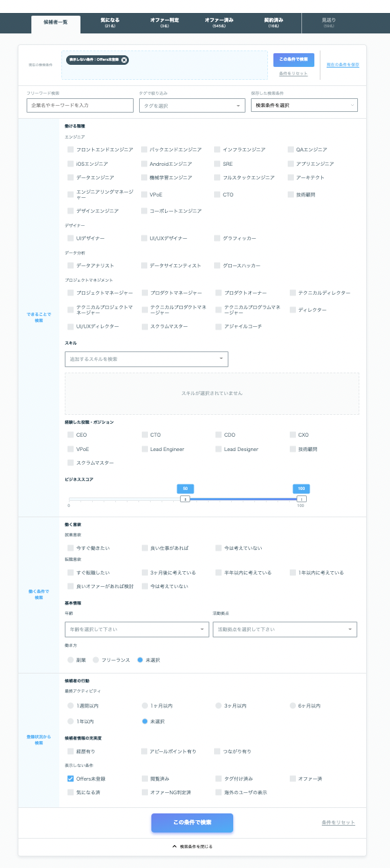
Task: Open the 活動拠点を選択して下さい dropdown
Action: (285, 629)
